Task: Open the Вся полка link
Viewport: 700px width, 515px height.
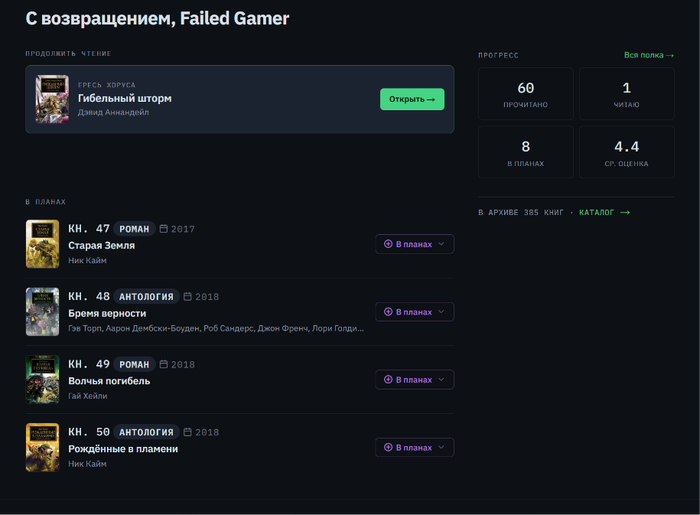Action: coord(649,55)
